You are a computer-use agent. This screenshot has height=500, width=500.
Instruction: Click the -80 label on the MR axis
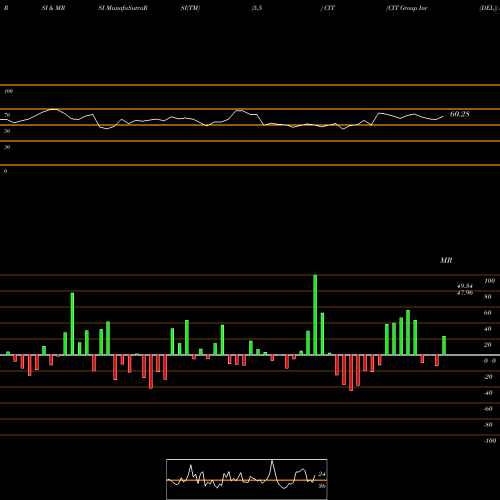[x=488, y=425]
